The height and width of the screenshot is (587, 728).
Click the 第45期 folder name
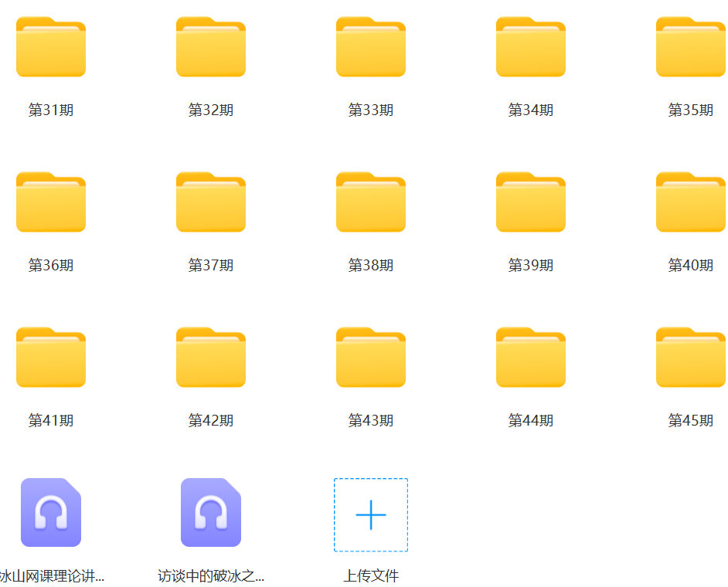(x=691, y=420)
